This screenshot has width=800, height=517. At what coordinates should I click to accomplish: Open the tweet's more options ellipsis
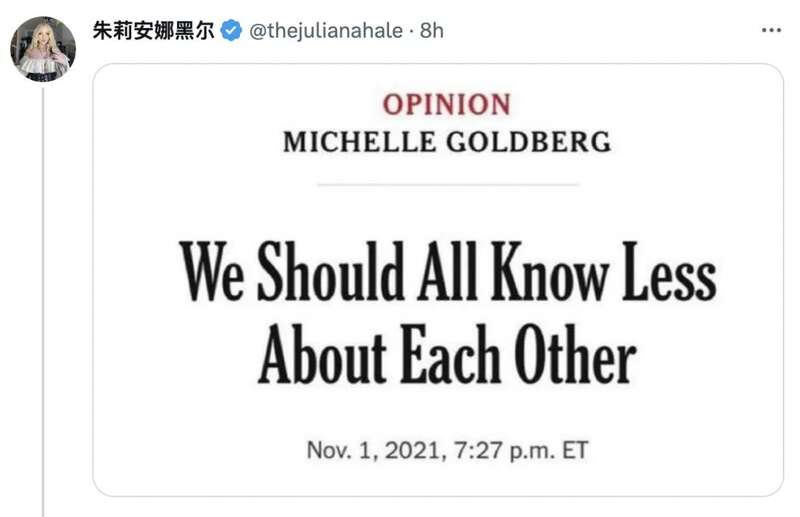coord(771,31)
